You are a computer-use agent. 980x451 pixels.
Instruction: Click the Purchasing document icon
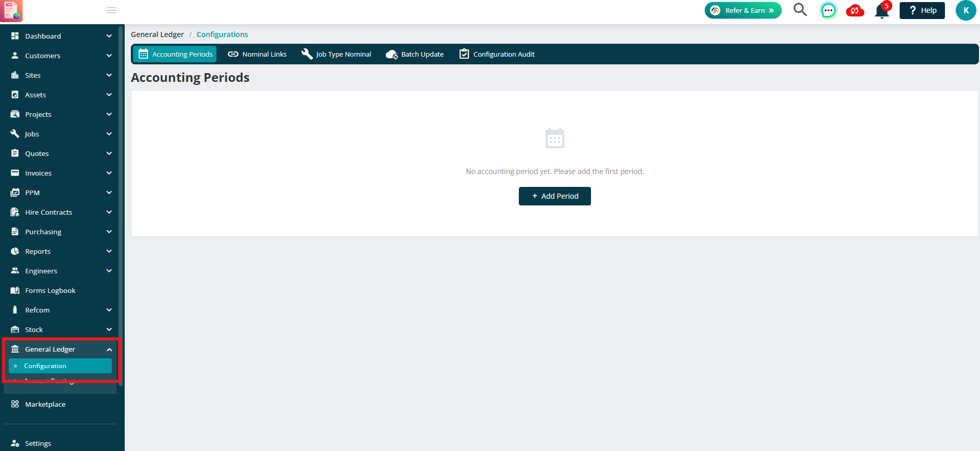[x=15, y=232]
